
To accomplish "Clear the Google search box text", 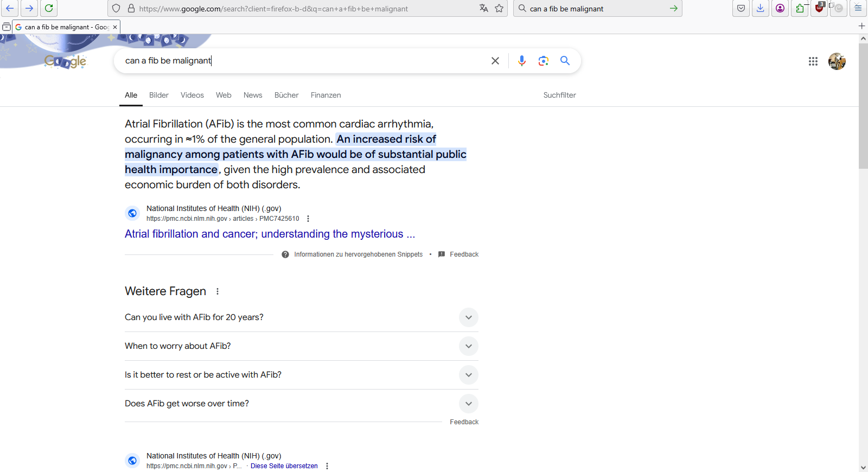I will click(495, 61).
